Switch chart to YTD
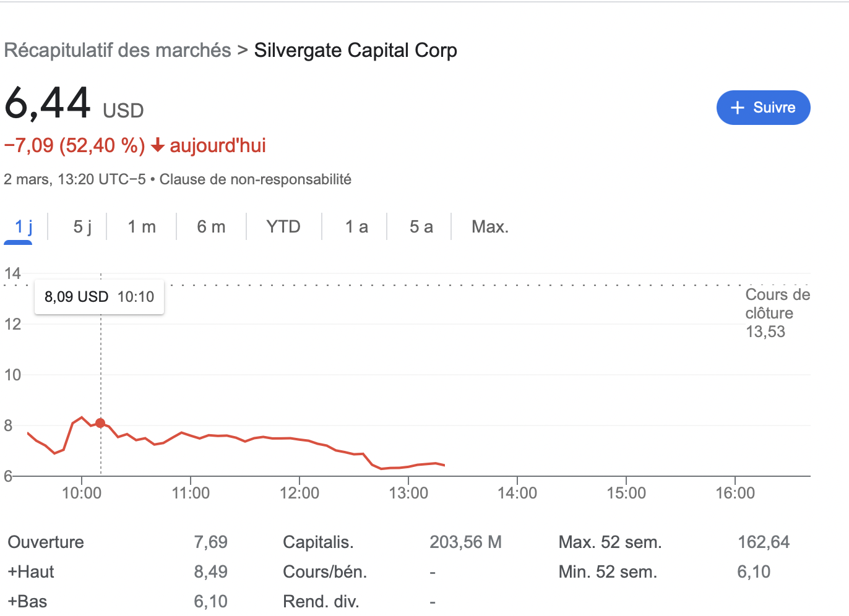Screen dimensions: 849x616 pyautogui.click(x=283, y=227)
